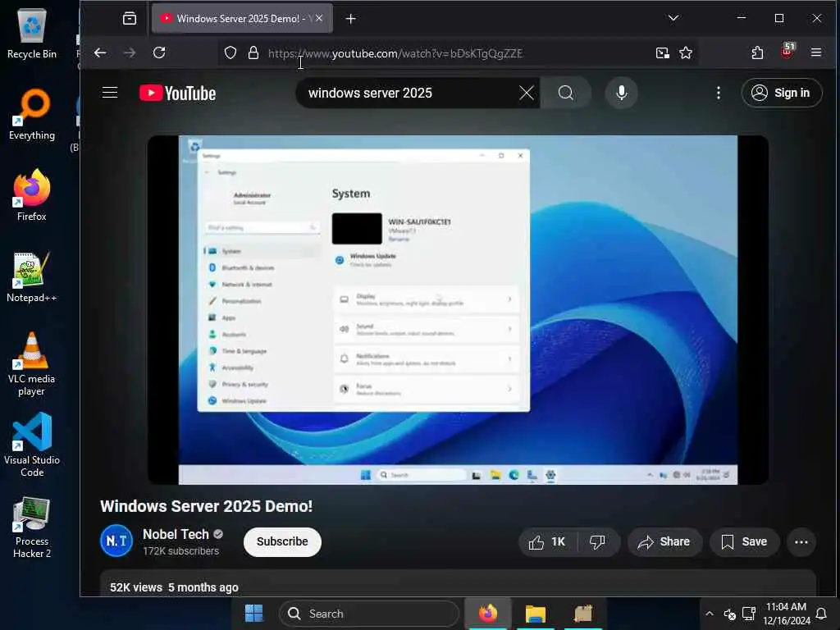Open the tracking protection shield icon
The height and width of the screenshot is (630, 840).
click(231, 52)
